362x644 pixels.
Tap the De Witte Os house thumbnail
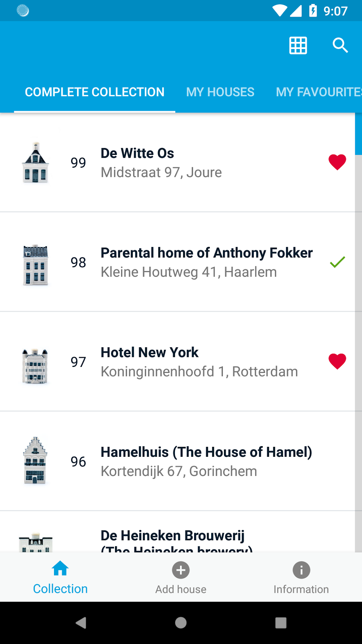tap(35, 162)
